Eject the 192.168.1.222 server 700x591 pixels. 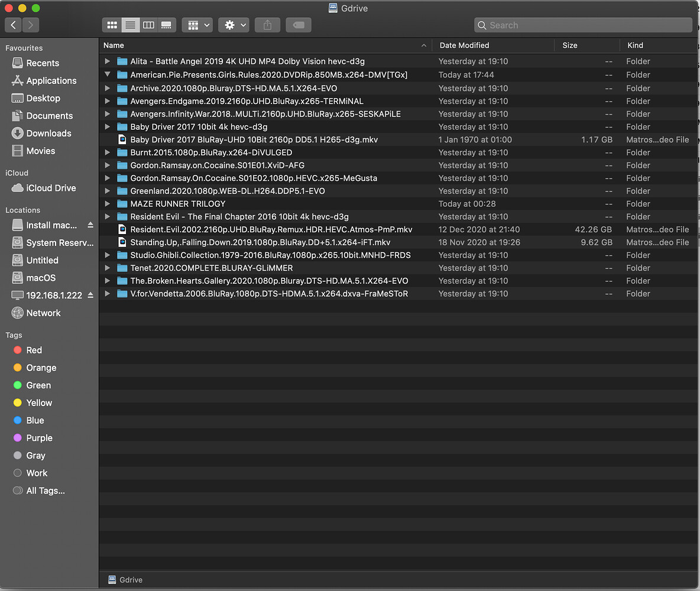[x=90, y=295]
